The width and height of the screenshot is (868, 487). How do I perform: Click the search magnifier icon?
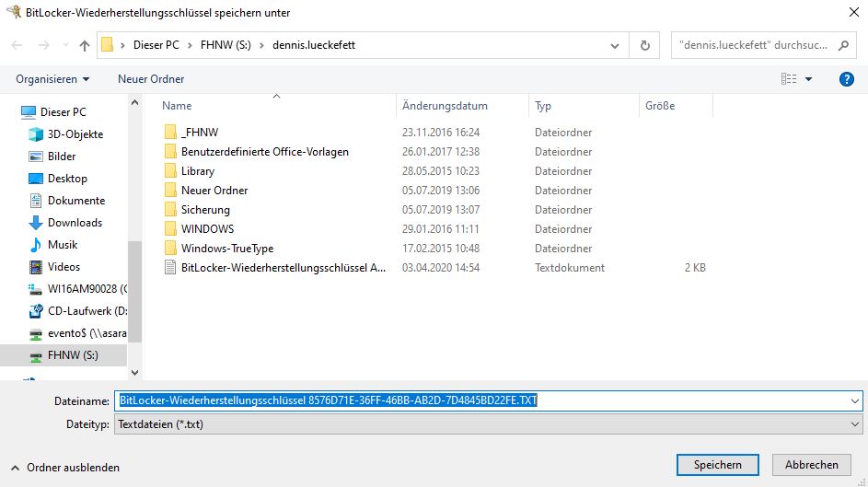click(x=844, y=45)
